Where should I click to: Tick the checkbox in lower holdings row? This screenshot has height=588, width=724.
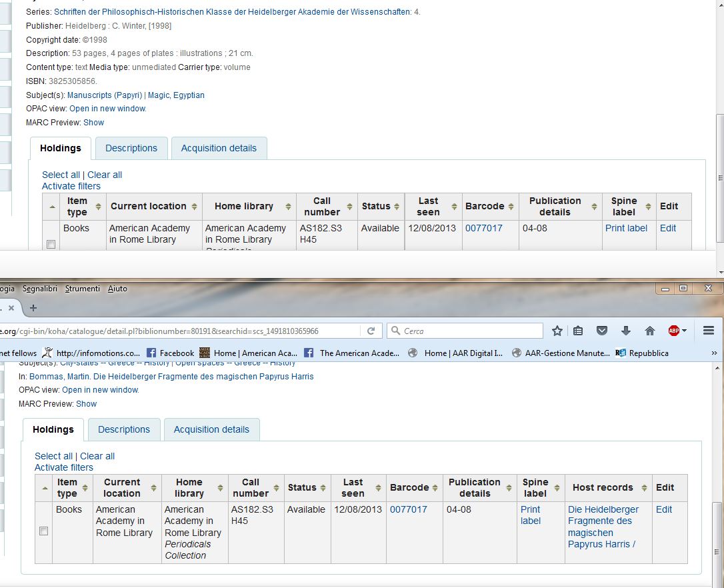click(44, 531)
